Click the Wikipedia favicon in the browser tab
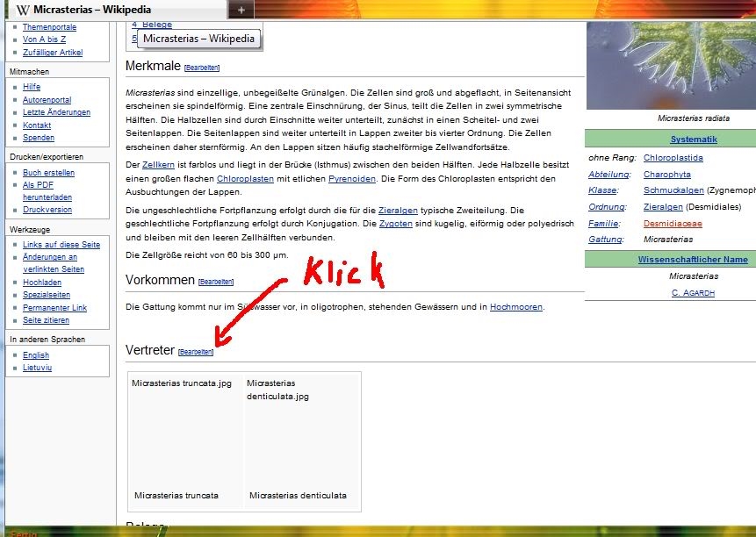Viewport: 756px width, 537px height. click(23, 10)
